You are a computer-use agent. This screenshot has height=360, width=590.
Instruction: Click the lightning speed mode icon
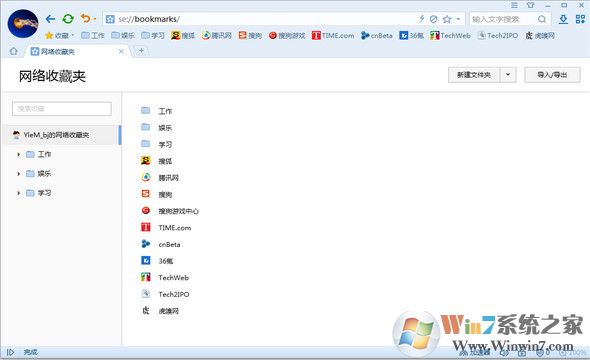click(x=422, y=19)
